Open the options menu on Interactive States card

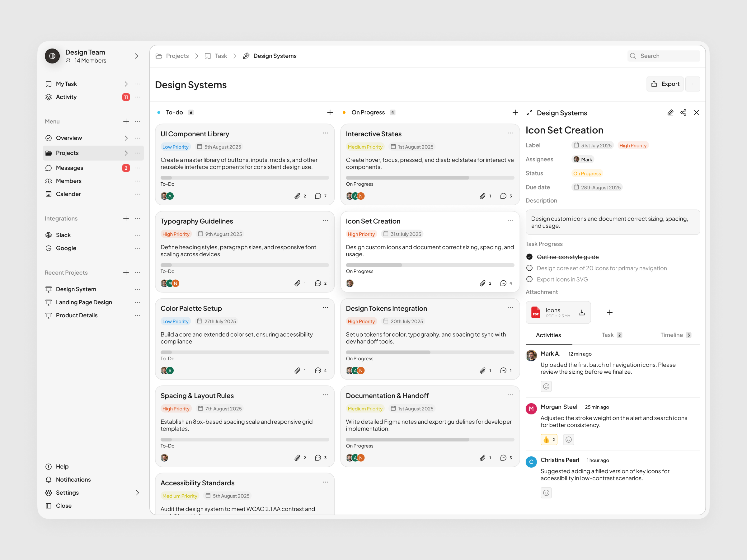pyautogui.click(x=511, y=133)
